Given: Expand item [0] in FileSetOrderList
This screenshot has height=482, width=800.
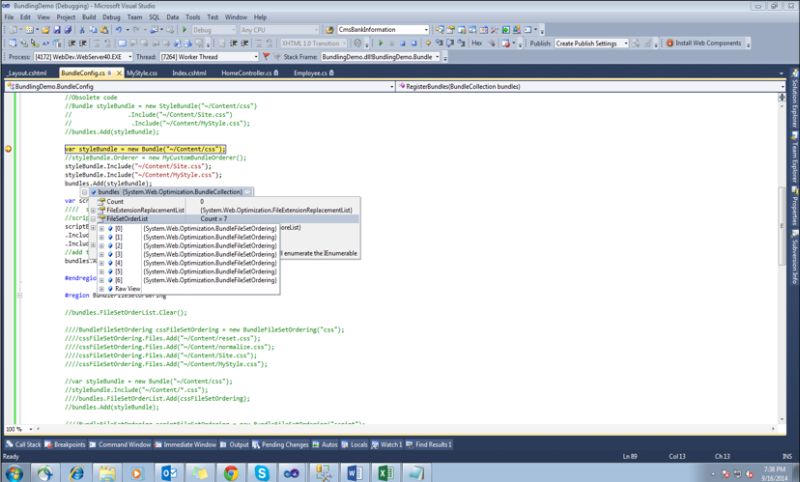Looking at the screenshot, I should coord(102,229).
